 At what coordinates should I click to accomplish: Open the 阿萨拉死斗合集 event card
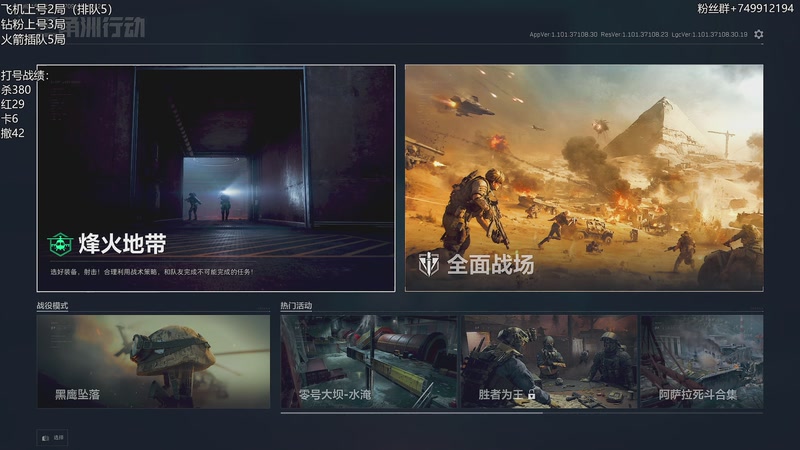coord(702,361)
